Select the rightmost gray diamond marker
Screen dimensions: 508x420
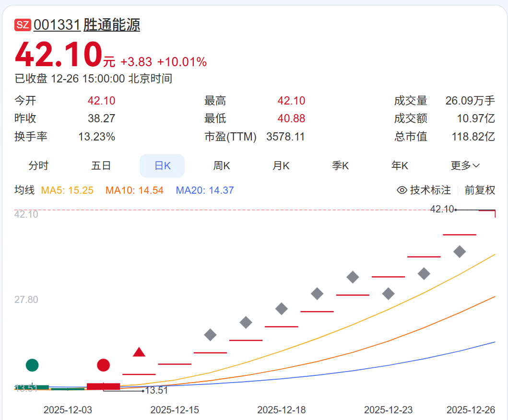pos(460,251)
